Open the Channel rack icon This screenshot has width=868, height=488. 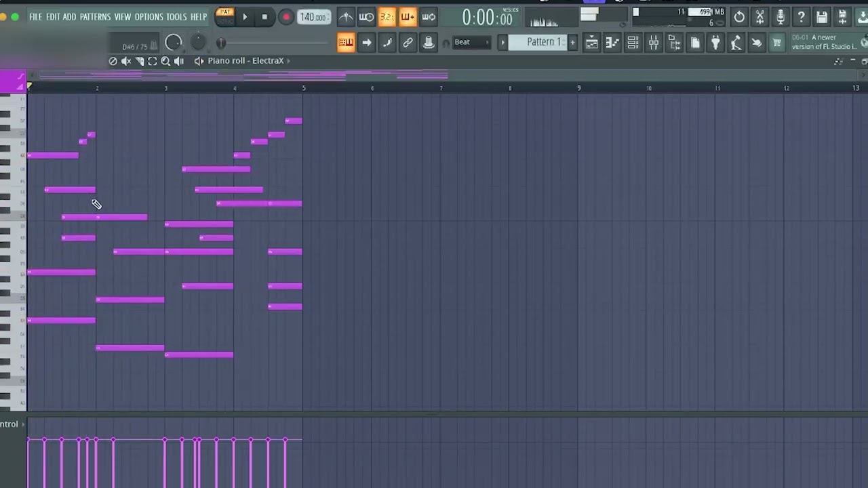click(633, 43)
